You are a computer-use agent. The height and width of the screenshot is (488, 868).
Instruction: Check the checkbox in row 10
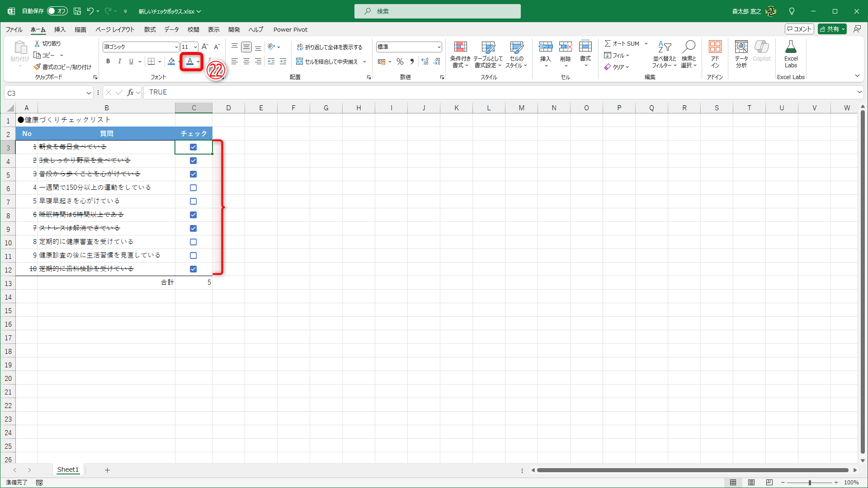point(193,242)
